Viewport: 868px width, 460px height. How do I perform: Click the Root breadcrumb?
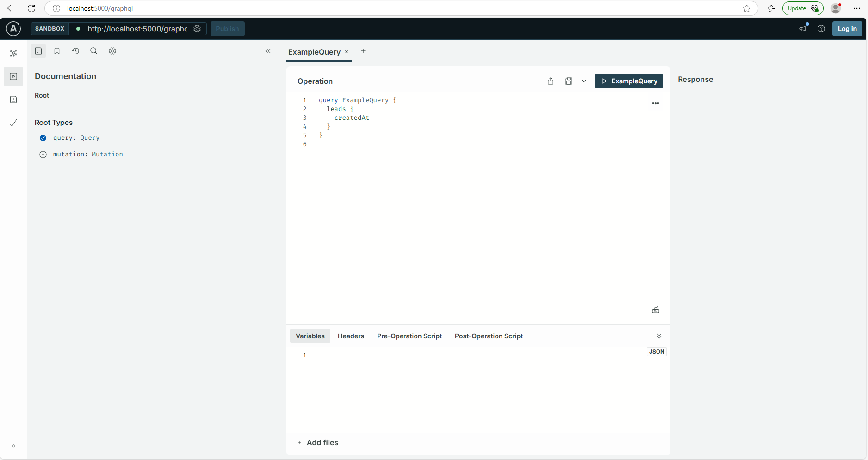pos(42,95)
